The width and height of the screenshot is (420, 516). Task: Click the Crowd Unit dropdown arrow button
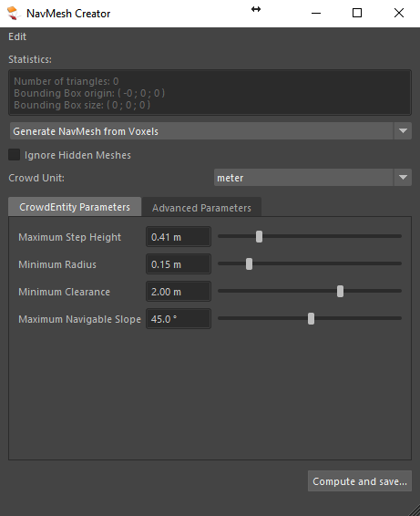click(403, 178)
